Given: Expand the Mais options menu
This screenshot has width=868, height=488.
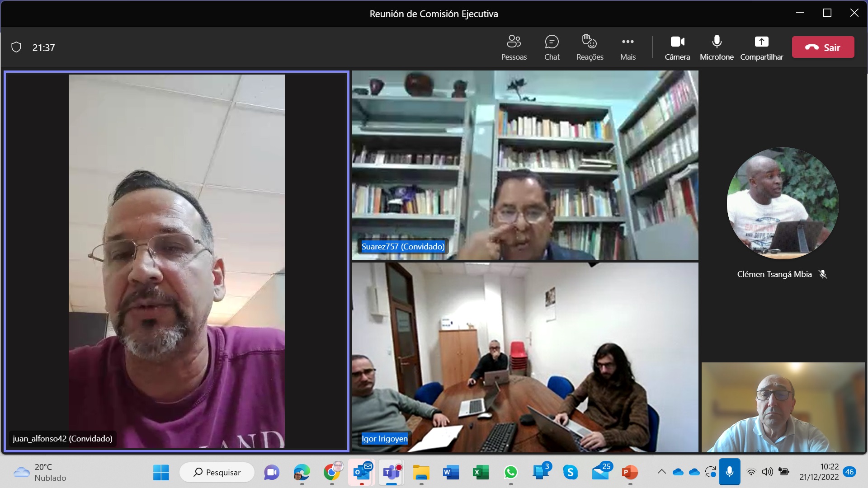Looking at the screenshot, I should pyautogui.click(x=627, y=47).
